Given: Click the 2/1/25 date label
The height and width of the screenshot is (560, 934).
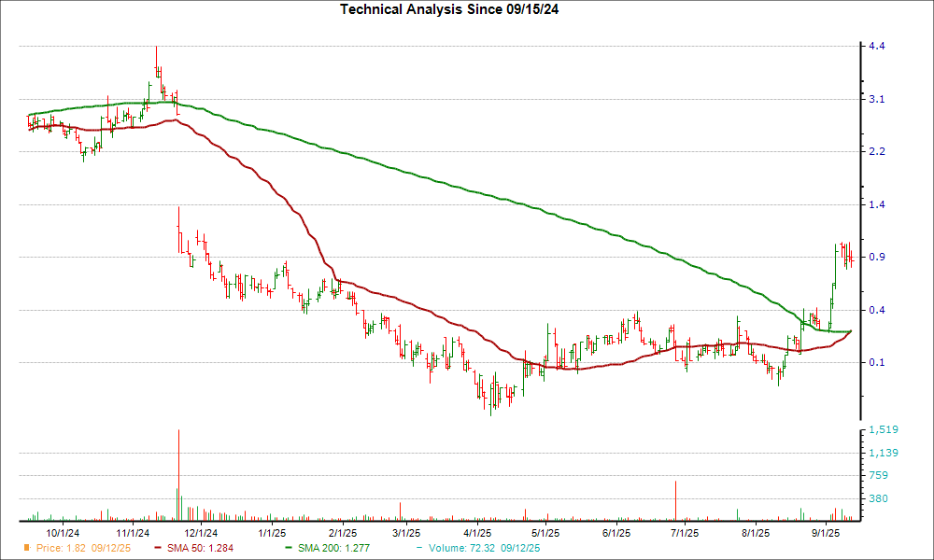Looking at the screenshot, I should [x=342, y=533].
